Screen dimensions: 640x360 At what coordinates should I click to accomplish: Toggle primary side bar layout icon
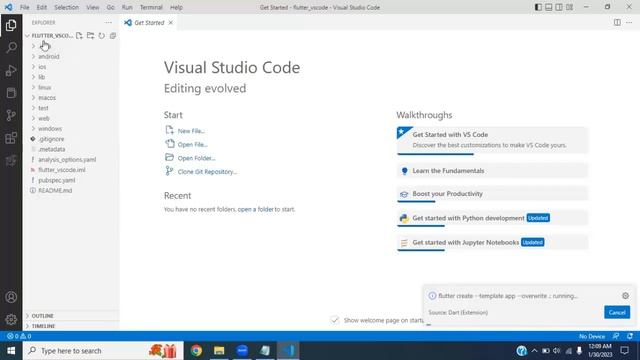538,7
